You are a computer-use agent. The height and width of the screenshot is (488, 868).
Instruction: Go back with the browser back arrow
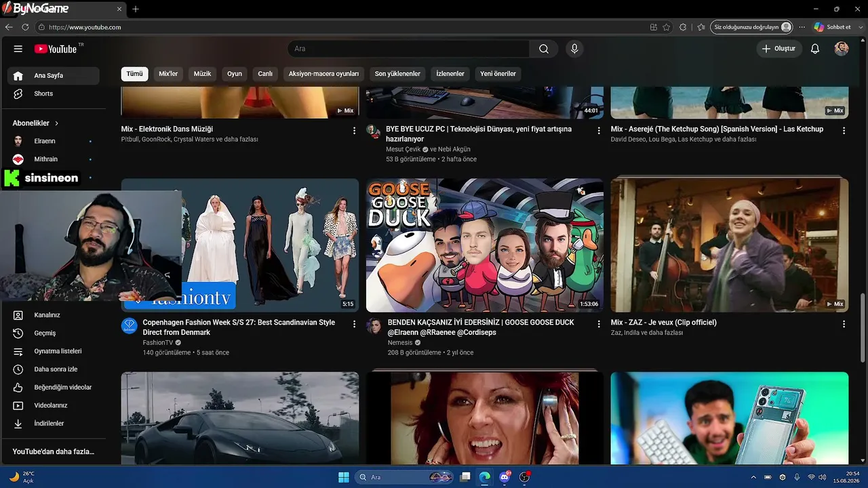click(x=9, y=27)
